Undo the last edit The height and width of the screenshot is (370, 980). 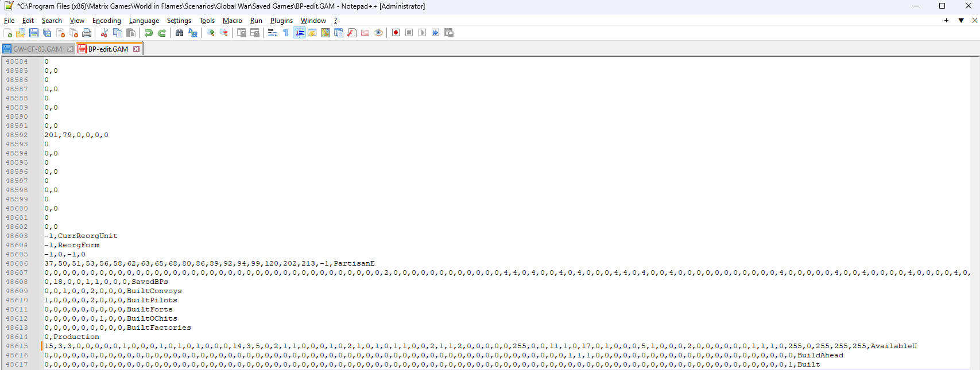[x=149, y=33]
